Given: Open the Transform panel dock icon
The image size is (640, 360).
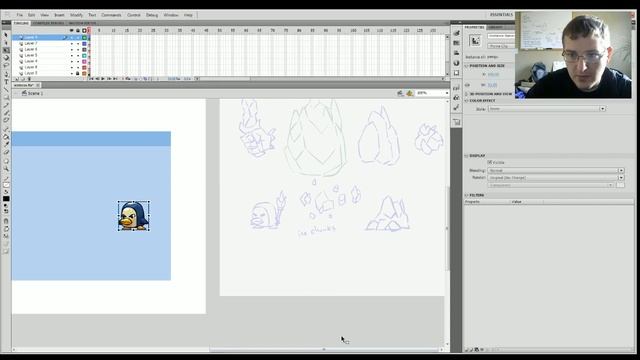Looking at the screenshot, I should click(x=456, y=73).
